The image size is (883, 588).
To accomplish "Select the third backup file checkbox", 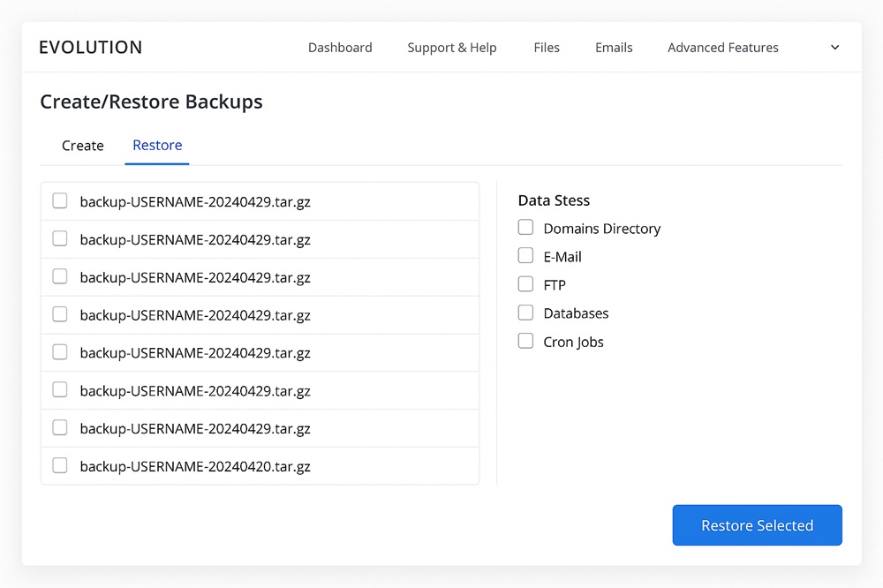I will pos(60,276).
